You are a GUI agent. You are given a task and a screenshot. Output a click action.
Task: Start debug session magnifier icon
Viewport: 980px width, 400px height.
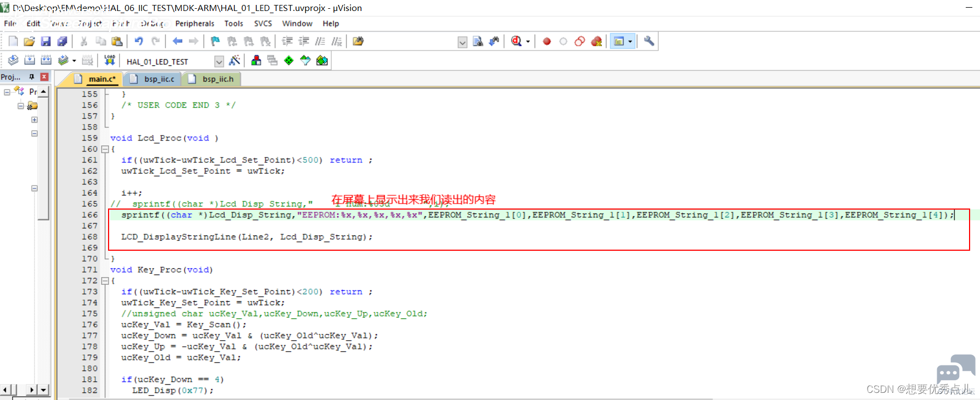[x=516, y=41]
